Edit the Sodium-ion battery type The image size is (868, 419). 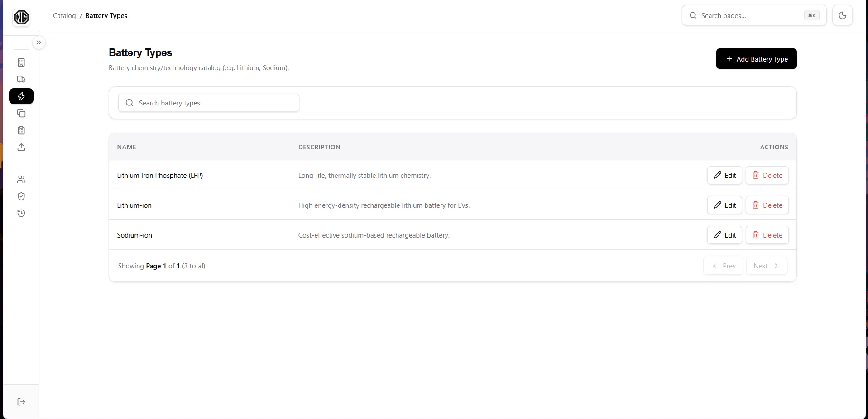click(725, 235)
